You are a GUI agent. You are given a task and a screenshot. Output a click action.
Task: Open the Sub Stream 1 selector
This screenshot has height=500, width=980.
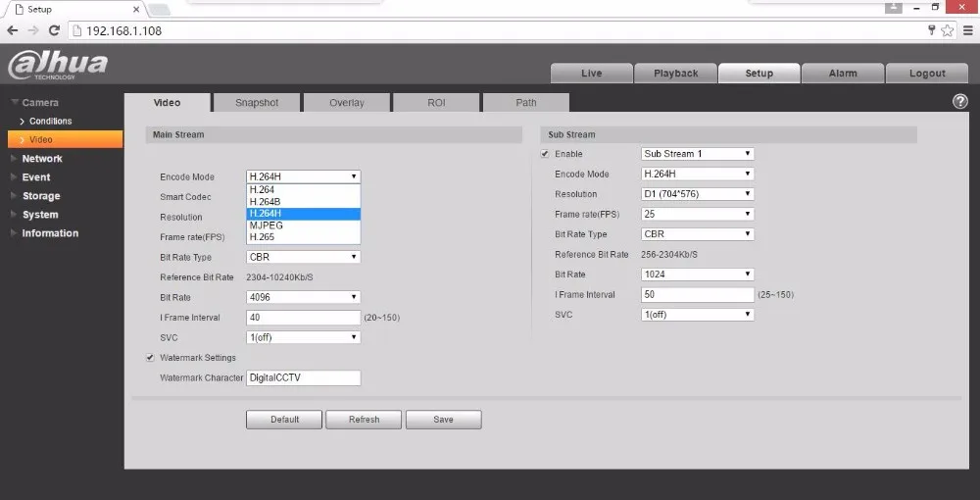coord(698,154)
